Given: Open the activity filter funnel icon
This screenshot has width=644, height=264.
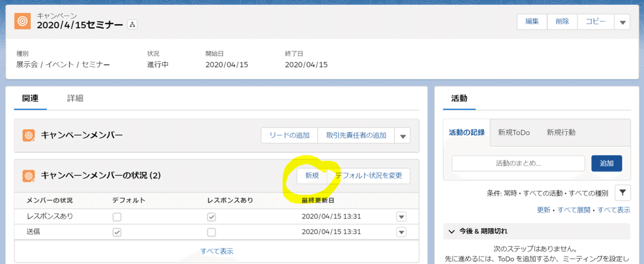Looking at the screenshot, I should point(621,193).
